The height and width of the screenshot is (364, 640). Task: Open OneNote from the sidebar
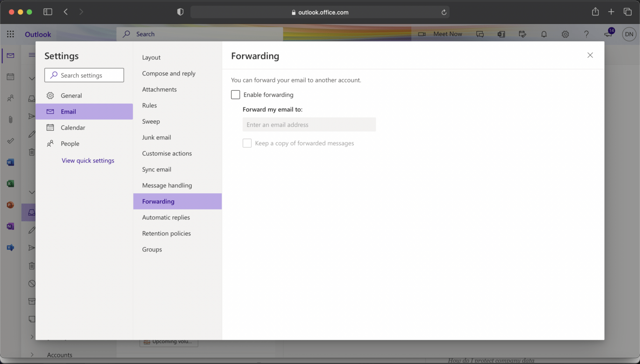(x=10, y=226)
